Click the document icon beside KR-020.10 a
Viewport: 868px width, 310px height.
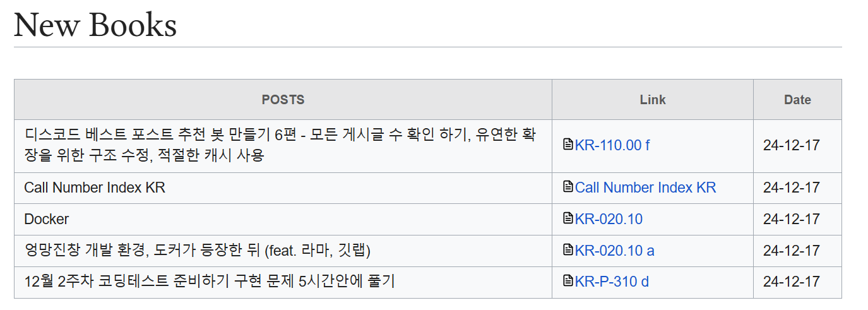[568, 250]
